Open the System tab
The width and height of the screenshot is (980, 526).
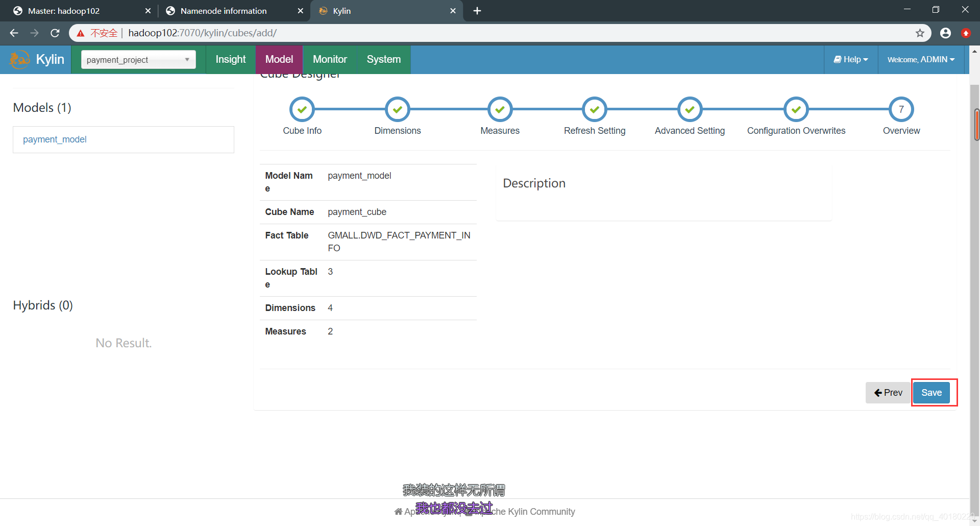click(x=384, y=60)
